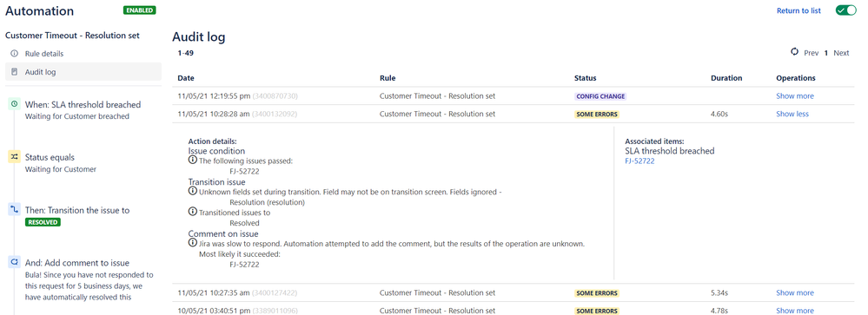Select the Audit log sidebar item

(x=83, y=72)
